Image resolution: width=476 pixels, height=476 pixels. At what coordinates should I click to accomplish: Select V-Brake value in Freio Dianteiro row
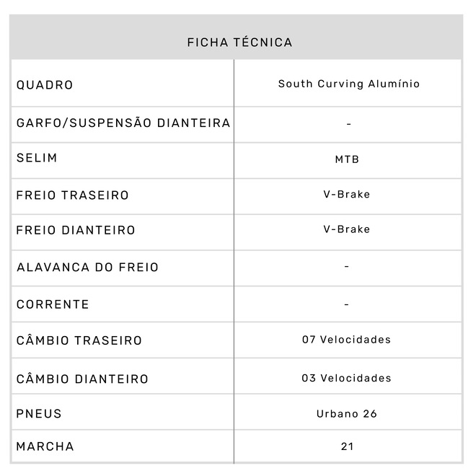pos(347,229)
